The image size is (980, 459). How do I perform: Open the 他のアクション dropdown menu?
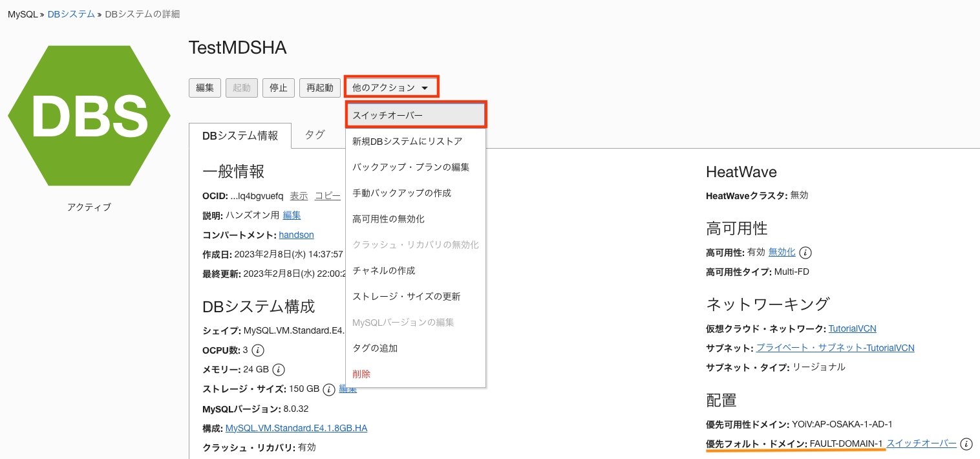pos(390,88)
